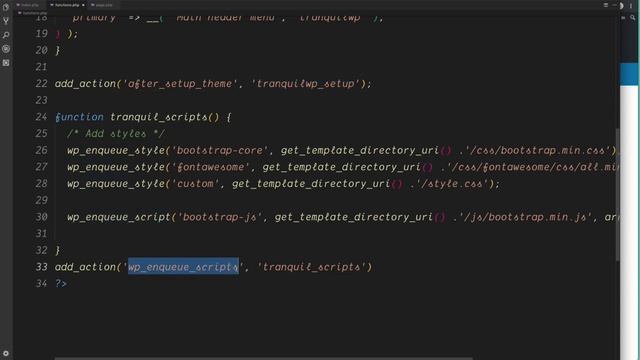Click 'fontawesome' string on line 27
640x360 pixels.
point(211,167)
